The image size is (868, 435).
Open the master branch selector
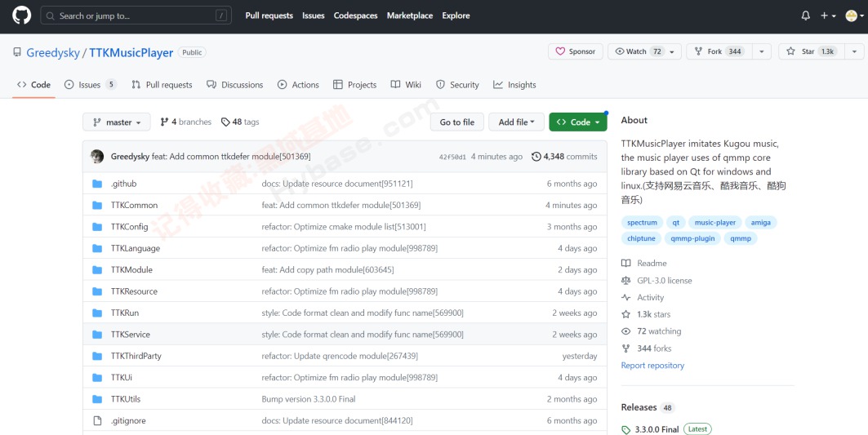click(x=116, y=122)
